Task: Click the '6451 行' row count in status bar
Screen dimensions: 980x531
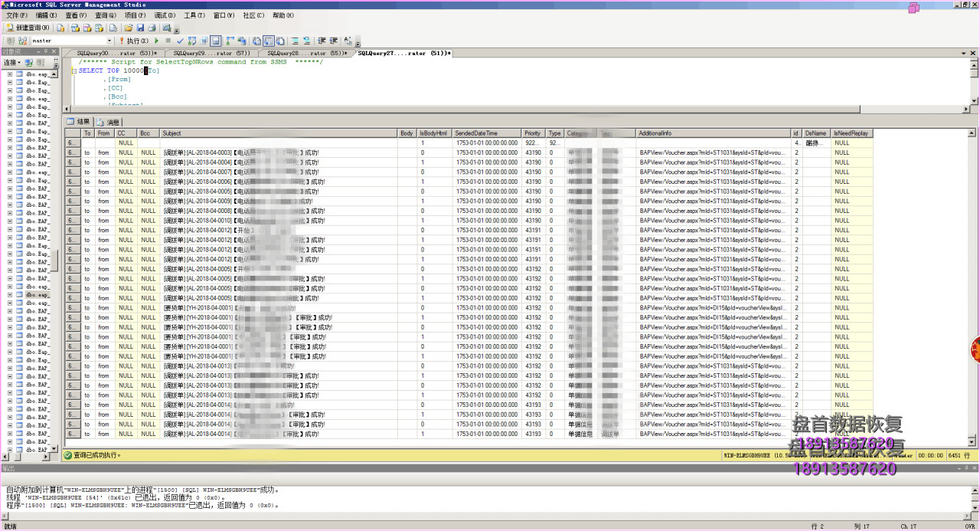Action: (x=959, y=455)
